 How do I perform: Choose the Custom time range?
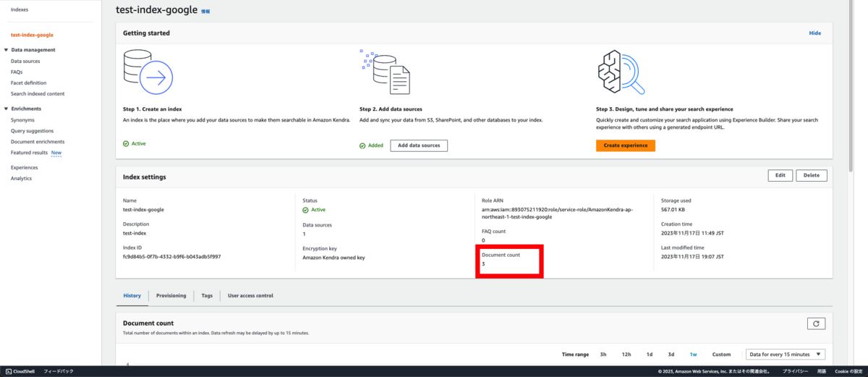tap(721, 355)
